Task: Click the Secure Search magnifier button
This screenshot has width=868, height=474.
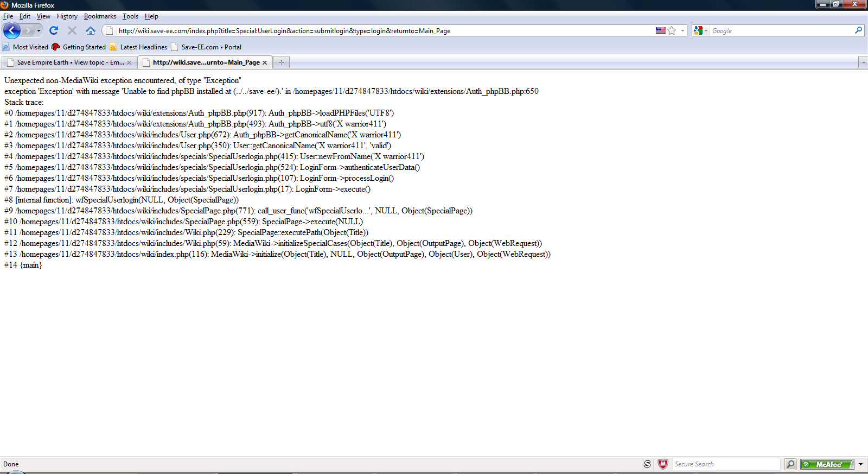Action: [790, 464]
